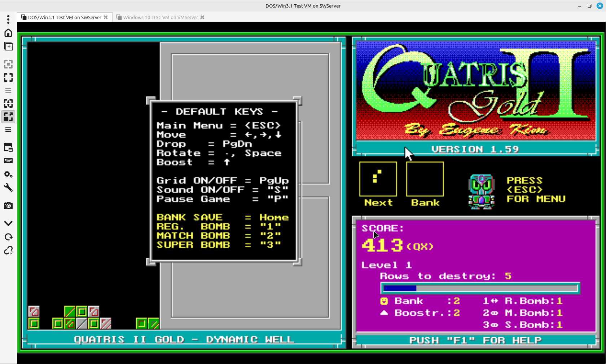Click 'Sound ON/OFF = "S"' line
Screen dimensions: 606x364
coord(223,190)
